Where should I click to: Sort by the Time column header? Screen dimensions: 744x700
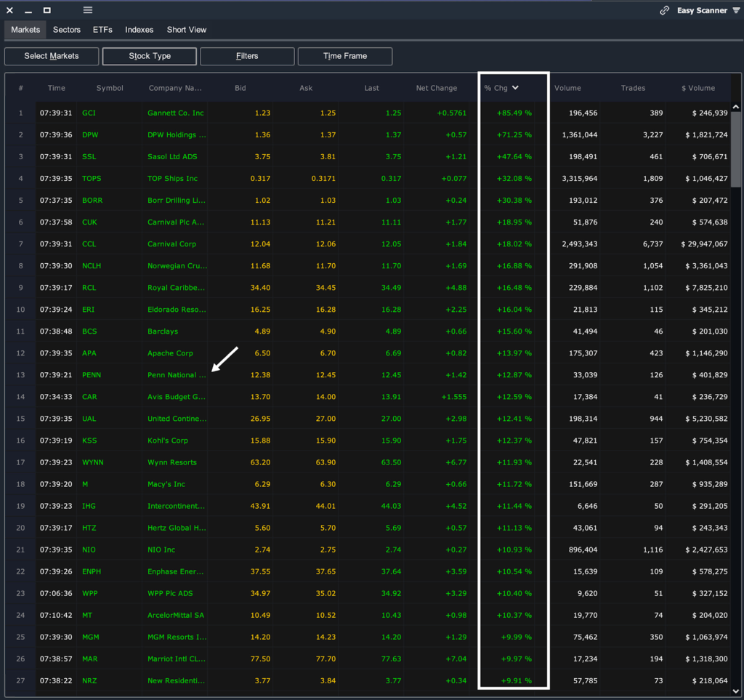[x=57, y=88]
